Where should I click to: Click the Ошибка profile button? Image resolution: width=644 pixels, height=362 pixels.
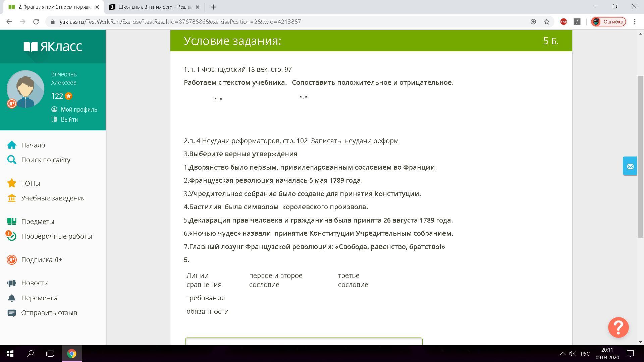click(x=608, y=22)
